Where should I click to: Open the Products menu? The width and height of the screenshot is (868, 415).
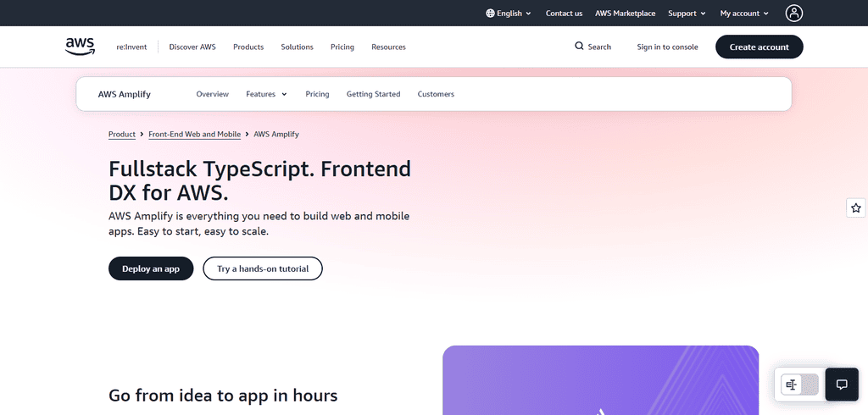pyautogui.click(x=248, y=47)
